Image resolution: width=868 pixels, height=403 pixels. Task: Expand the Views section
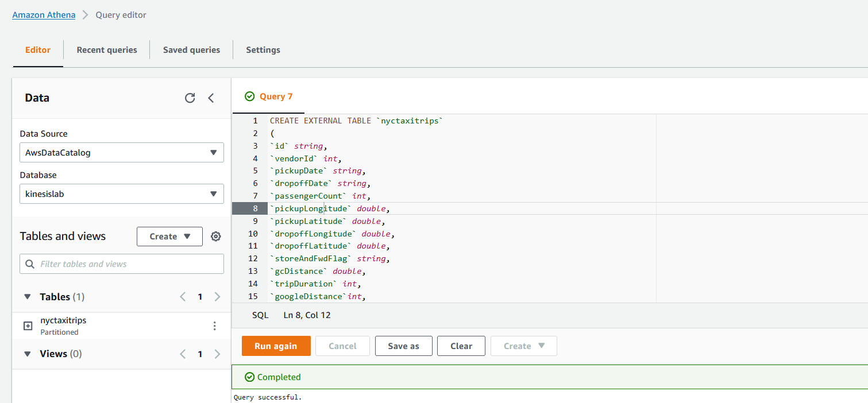point(27,354)
